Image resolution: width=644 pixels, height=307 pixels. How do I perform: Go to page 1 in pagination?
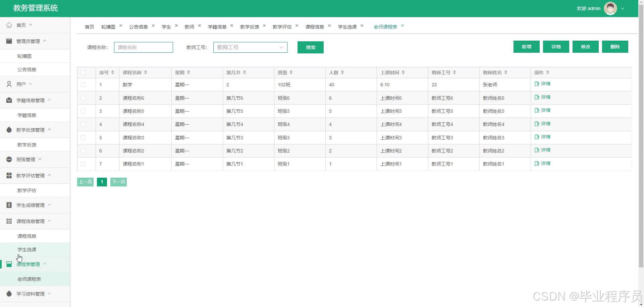click(102, 182)
